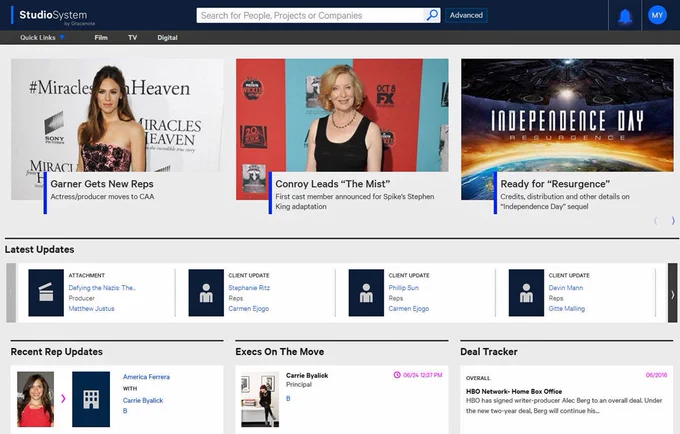
Task: Advance Latest Updates carousel right
Action: click(672, 293)
